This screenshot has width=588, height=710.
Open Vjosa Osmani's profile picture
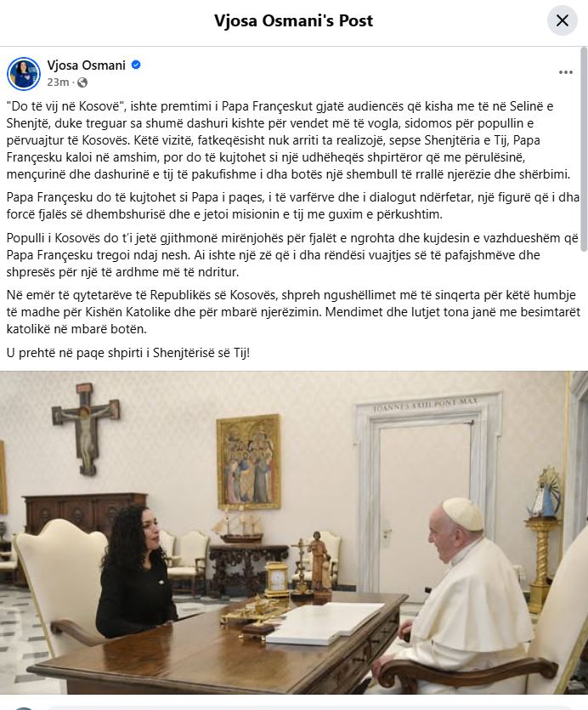point(24,73)
